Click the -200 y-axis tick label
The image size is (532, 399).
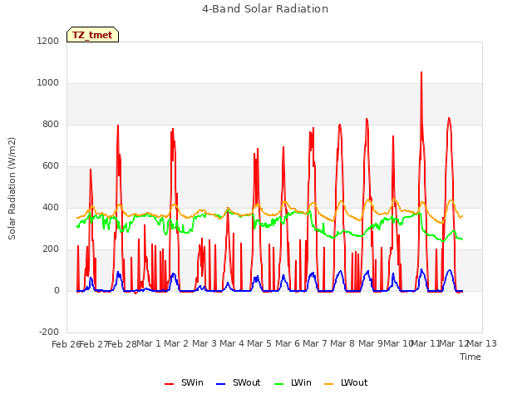(49, 332)
